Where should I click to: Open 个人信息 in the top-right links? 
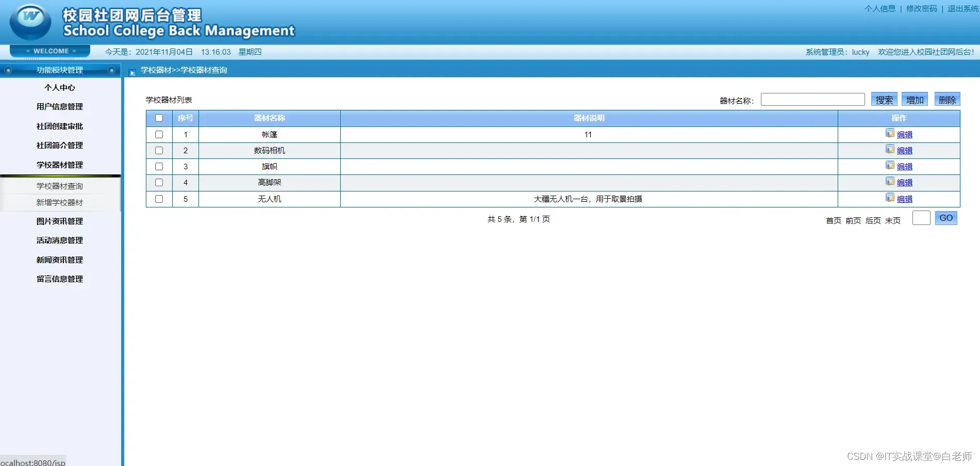coord(880,9)
